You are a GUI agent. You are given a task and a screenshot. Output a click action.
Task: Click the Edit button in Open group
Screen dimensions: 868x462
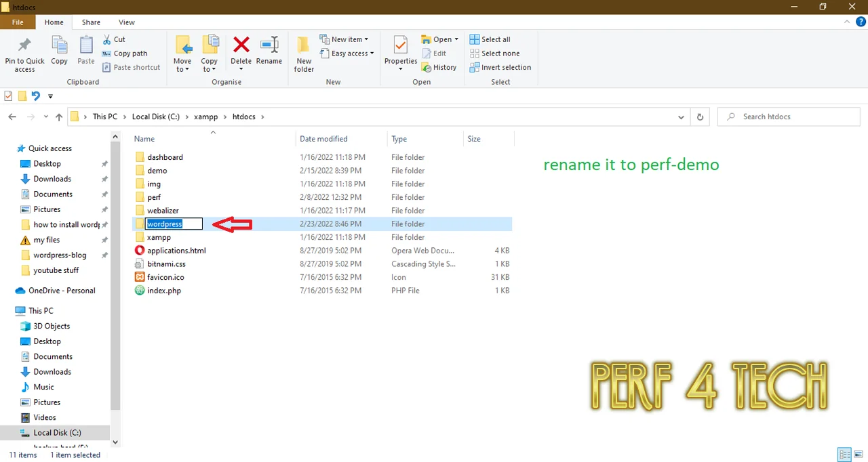point(434,54)
